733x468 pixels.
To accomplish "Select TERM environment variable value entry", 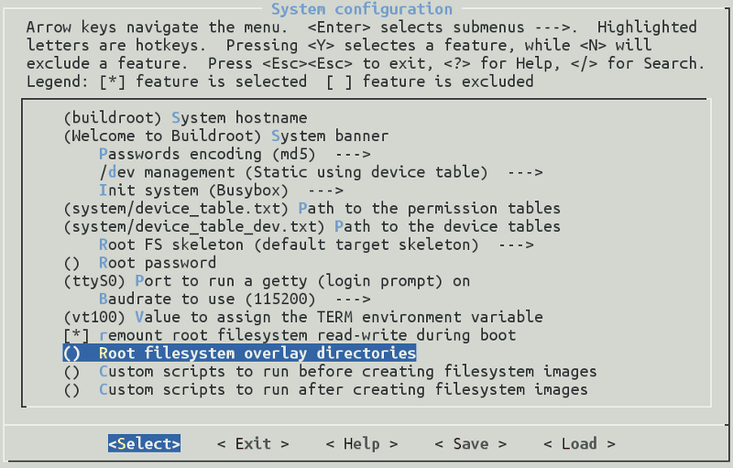I will pyautogui.click(x=283, y=317).
